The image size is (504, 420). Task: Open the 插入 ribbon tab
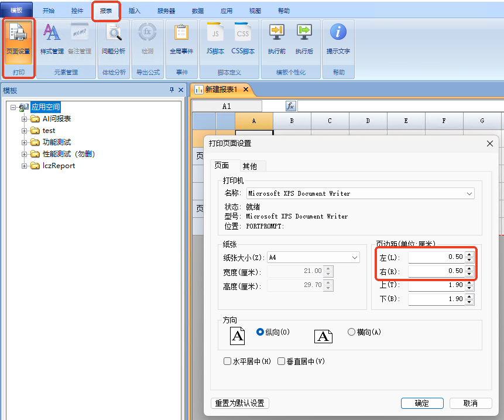pos(135,11)
